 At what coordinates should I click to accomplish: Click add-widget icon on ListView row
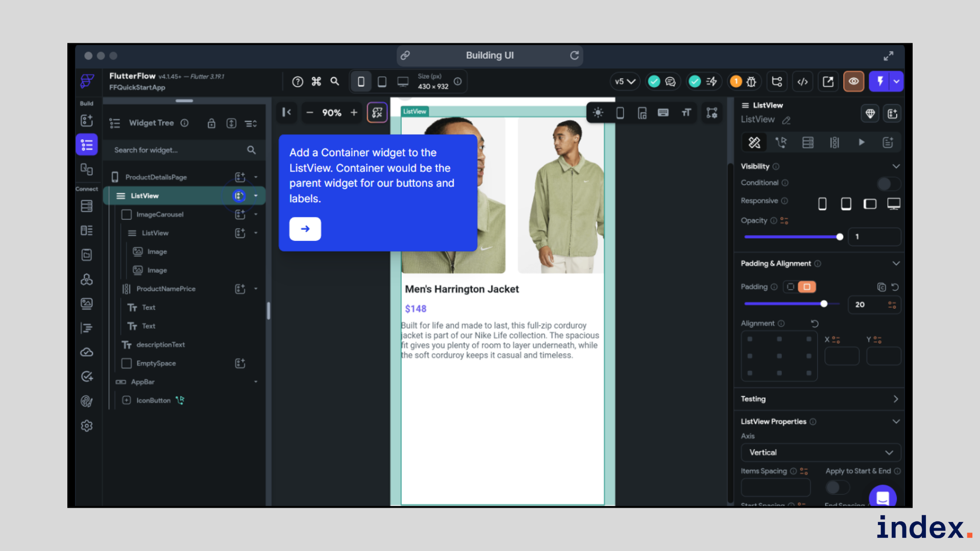point(239,196)
